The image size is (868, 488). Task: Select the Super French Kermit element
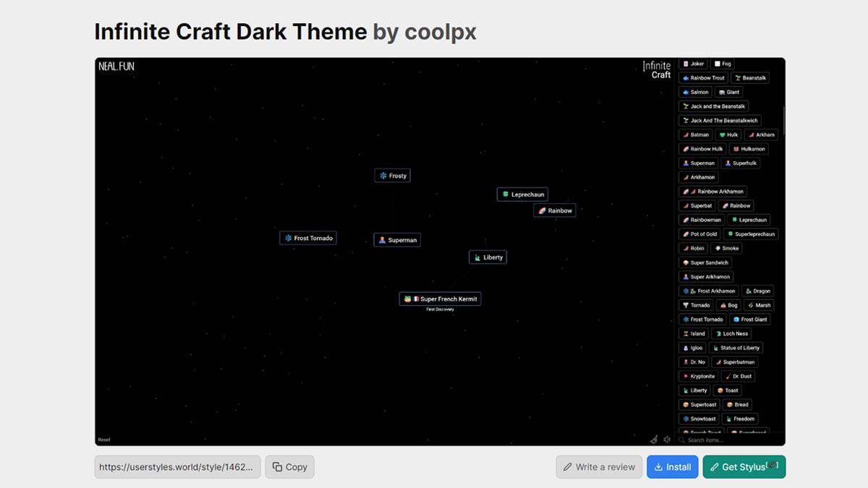pos(440,299)
